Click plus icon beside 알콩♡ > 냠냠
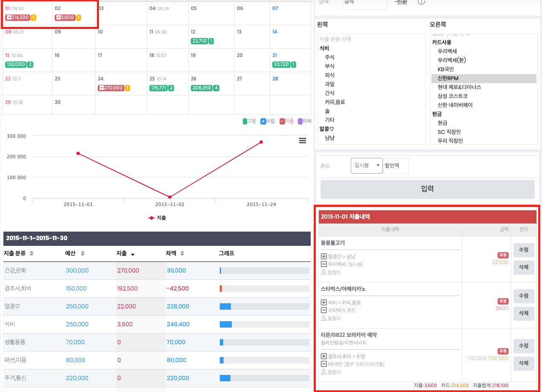The image size is (542, 392). coord(323,256)
